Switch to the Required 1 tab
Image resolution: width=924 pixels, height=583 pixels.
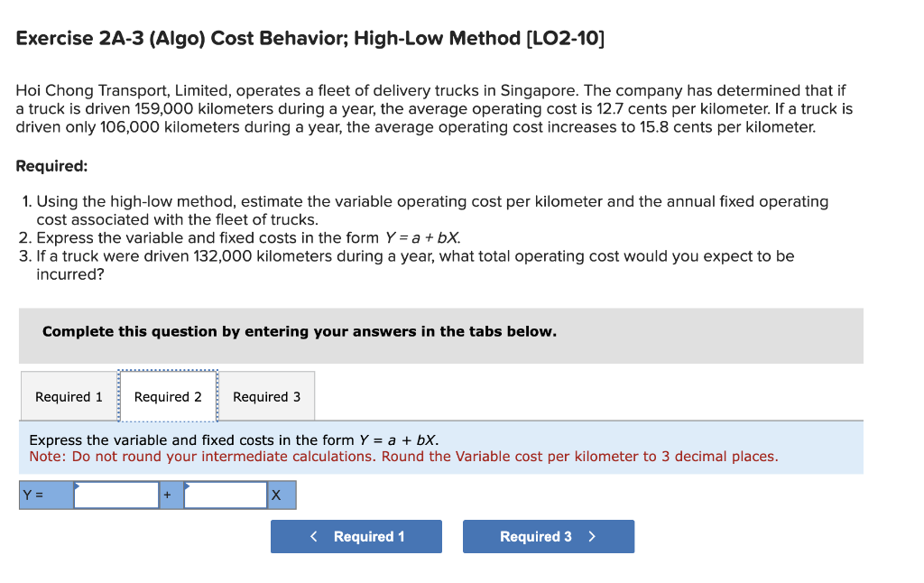[67, 396]
